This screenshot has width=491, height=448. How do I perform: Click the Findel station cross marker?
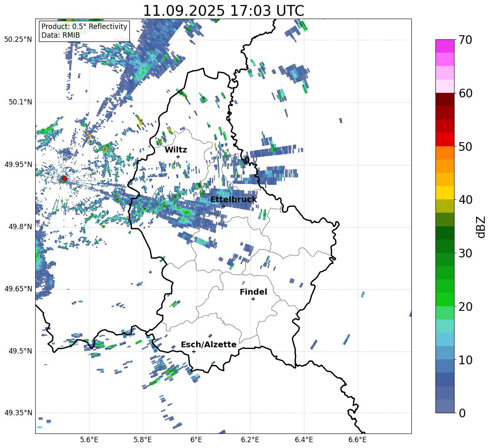[x=253, y=299]
